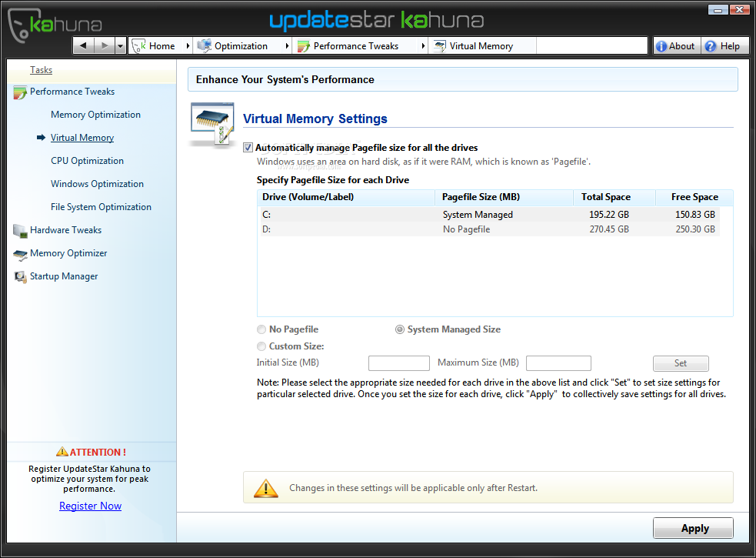Image resolution: width=756 pixels, height=558 pixels.
Task: Open the About info icon
Action: 661,46
